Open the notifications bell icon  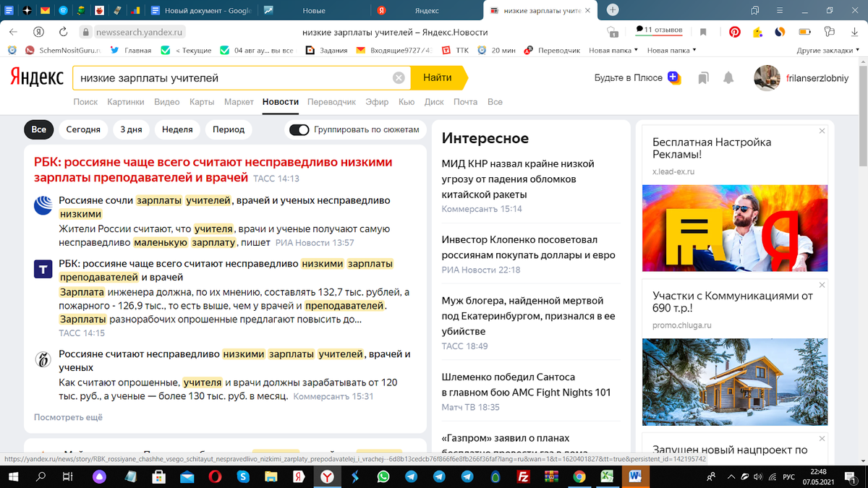728,78
